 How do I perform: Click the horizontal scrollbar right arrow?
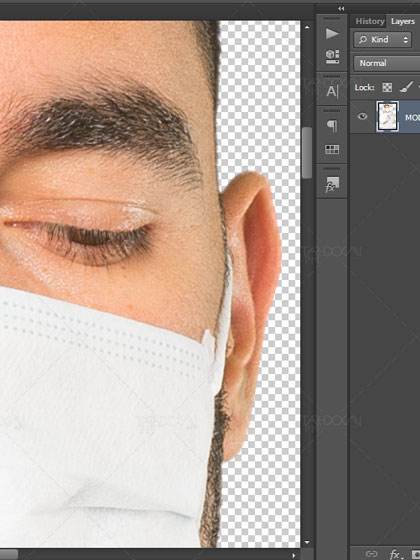click(294, 555)
